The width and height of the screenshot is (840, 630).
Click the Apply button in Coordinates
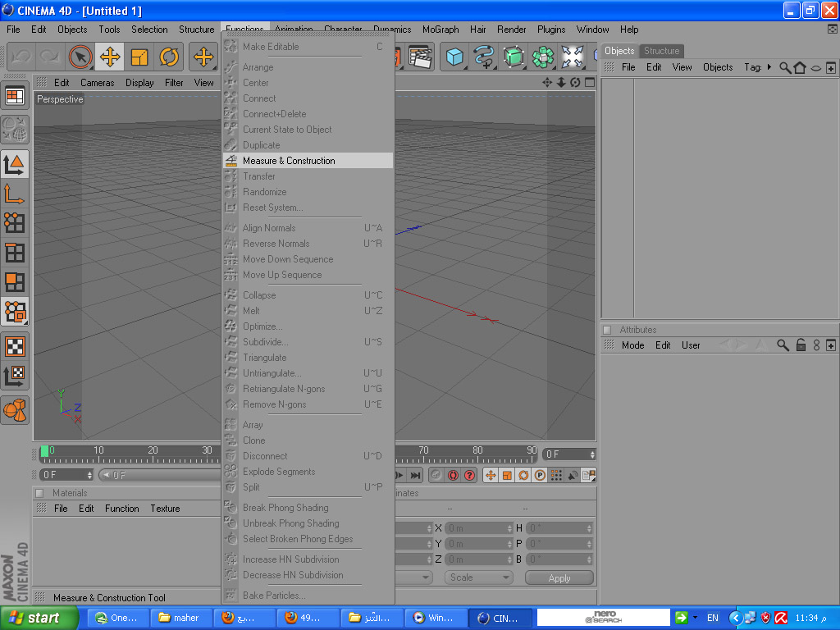point(559,578)
